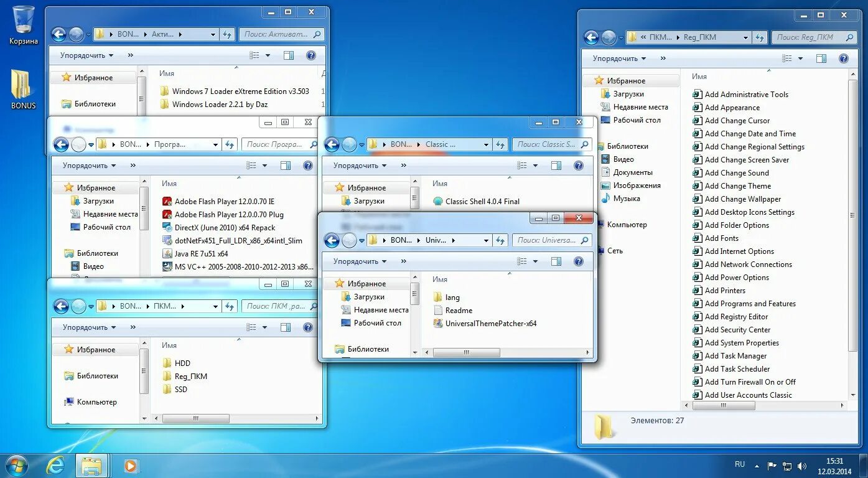The image size is (868, 478).
Task: Click the help icon in Reg_ПКМ window
Action: [843, 59]
